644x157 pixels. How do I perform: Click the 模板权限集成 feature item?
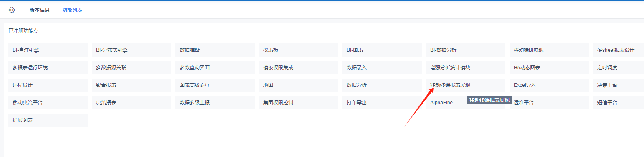point(299,68)
